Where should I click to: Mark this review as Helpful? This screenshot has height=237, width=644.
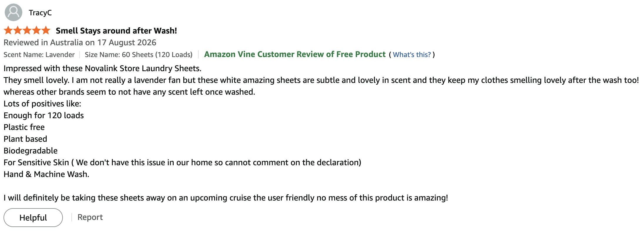point(33,218)
